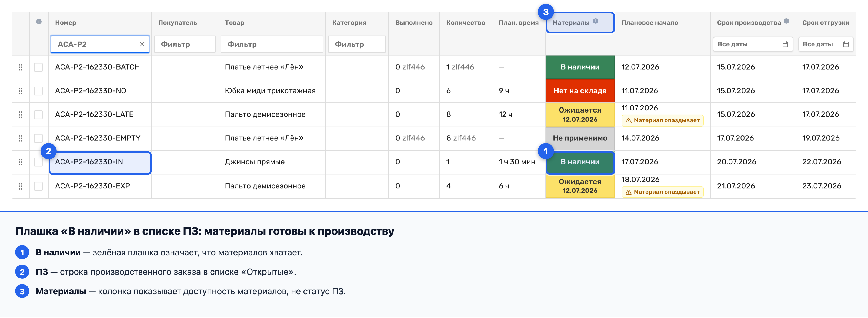Grab drag handle of ACA-P2-162330-NO row
Screen dimensions: 868x318
click(21, 91)
